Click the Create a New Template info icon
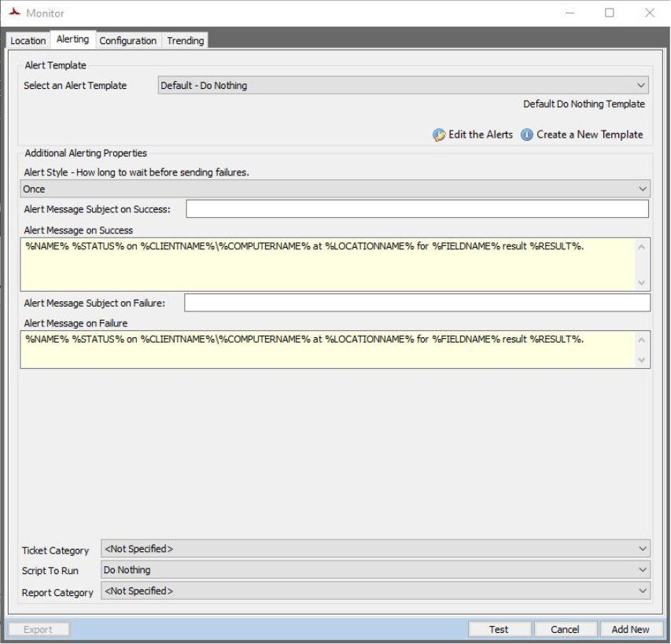 click(527, 134)
